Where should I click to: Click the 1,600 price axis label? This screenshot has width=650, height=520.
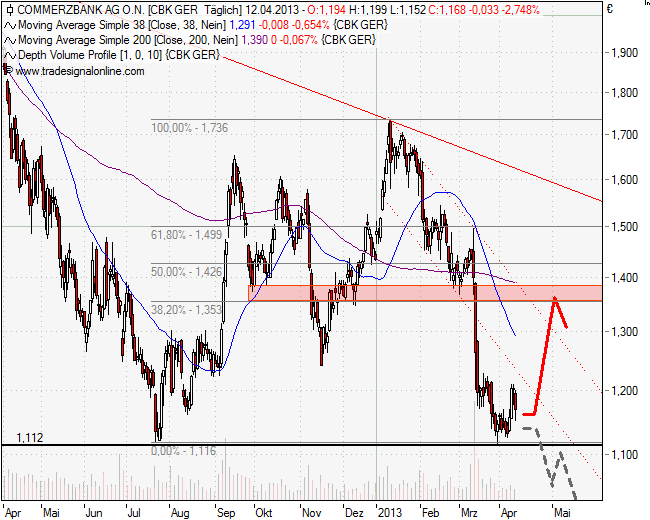pyautogui.click(x=625, y=180)
